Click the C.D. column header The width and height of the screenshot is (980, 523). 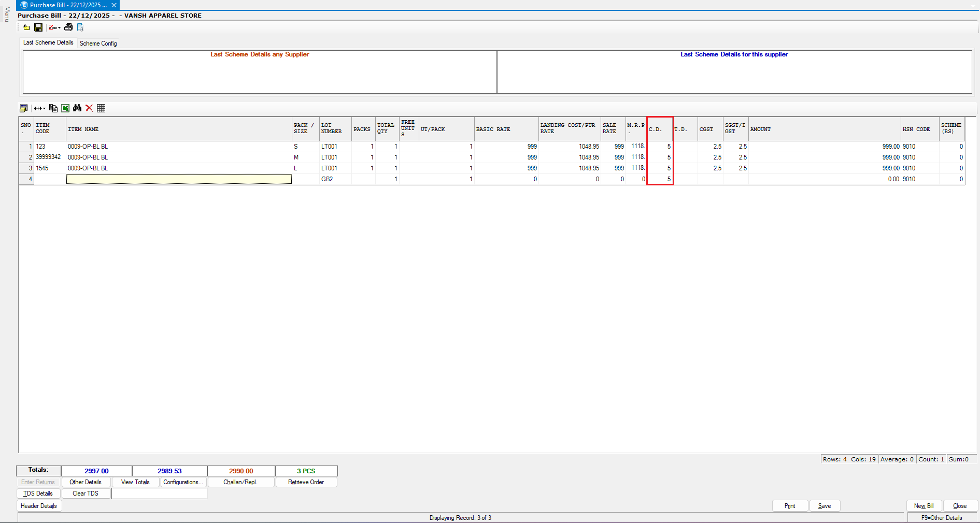(660, 129)
